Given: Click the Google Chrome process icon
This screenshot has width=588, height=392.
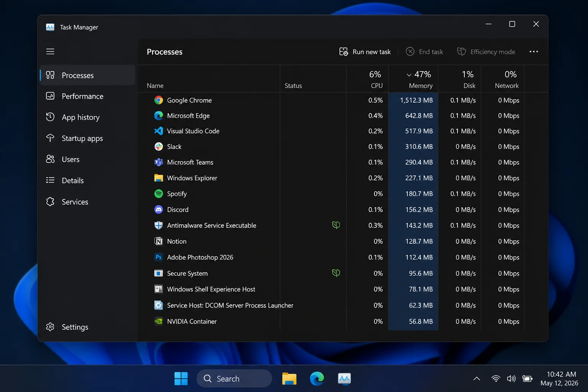Looking at the screenshot, I should (158, 100).
